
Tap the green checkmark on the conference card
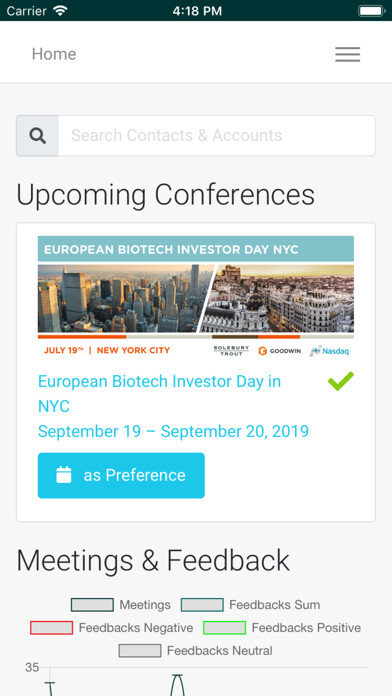pyautogui.click(x=341, y=381)
